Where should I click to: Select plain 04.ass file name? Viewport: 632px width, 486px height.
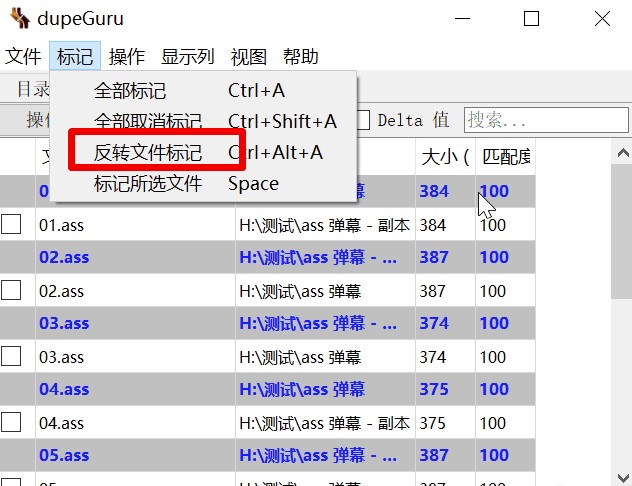point(62,424)
